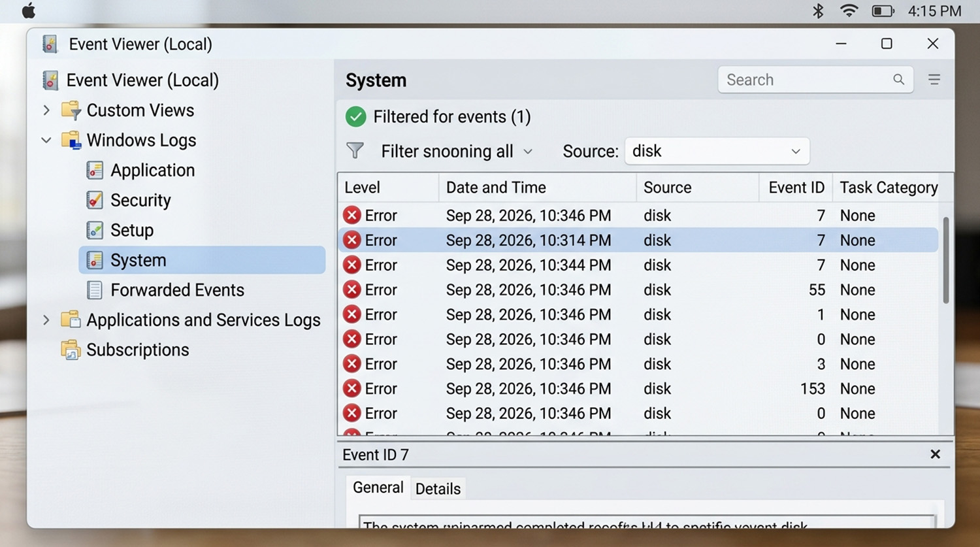The width and height of the screenshot is (980, 547).
Task: Select the 10:344 PM error row
Action: click(638, 265)
